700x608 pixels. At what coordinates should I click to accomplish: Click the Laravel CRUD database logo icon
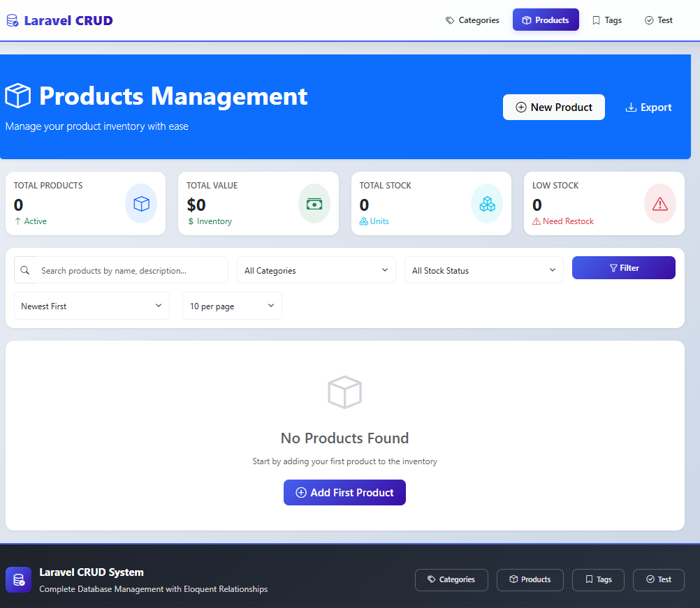click(x=13, y=20)
